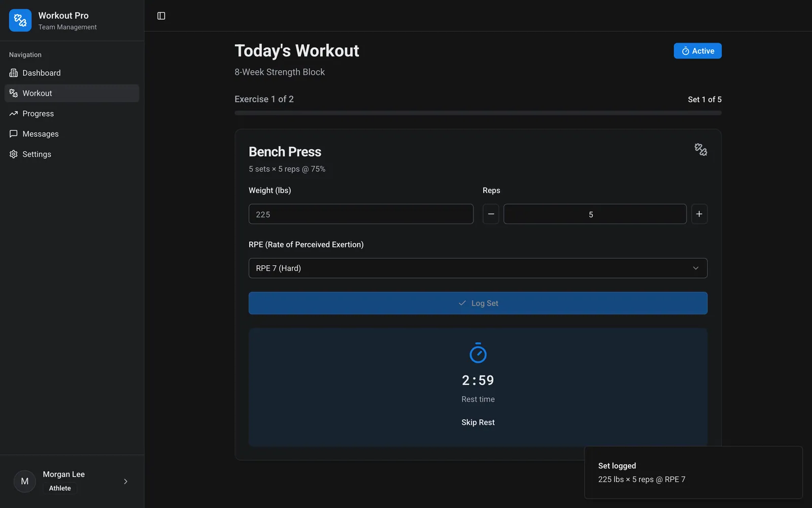The height and width of the screenshot is (508, 812).
Task: Click the Weight (lbs) input field
Action: 361,214
